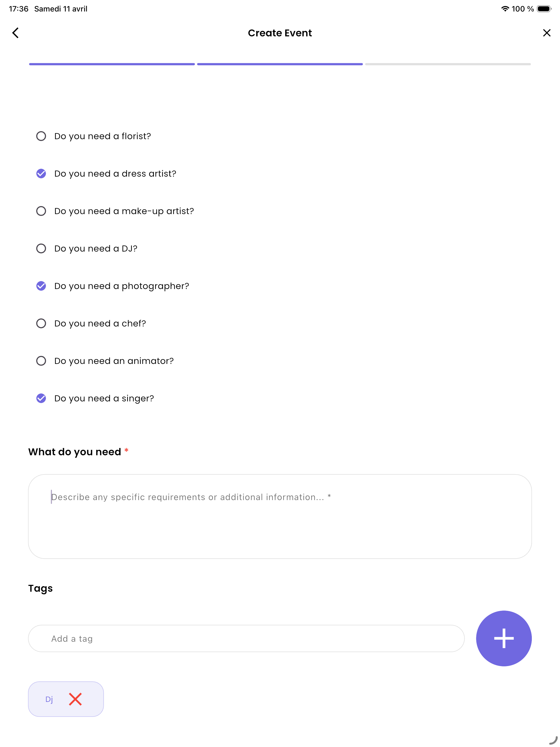
Task: Check "Do you need a chef?"
Action: (x=41, y=323)
